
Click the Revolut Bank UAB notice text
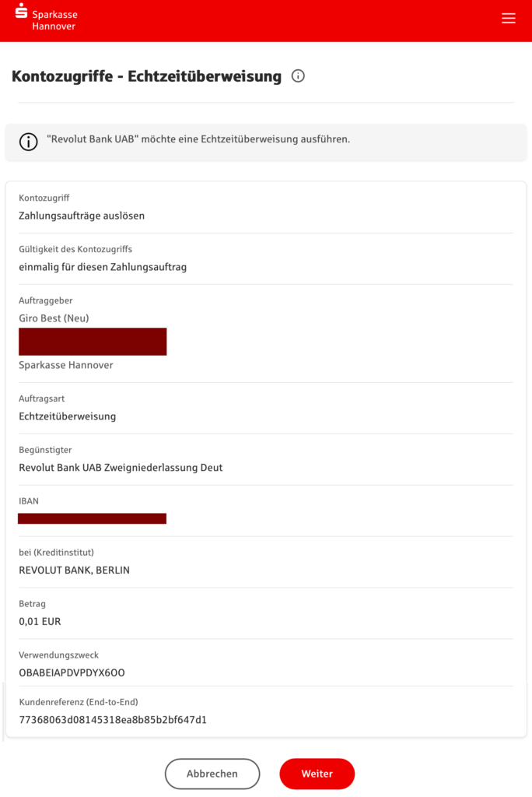click(198, 139)
